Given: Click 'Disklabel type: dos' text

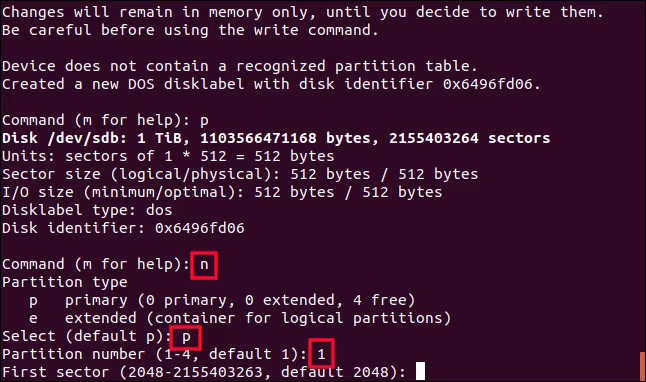Looking at the screenshot, I should pyautogui.click(x=87, y=210).
